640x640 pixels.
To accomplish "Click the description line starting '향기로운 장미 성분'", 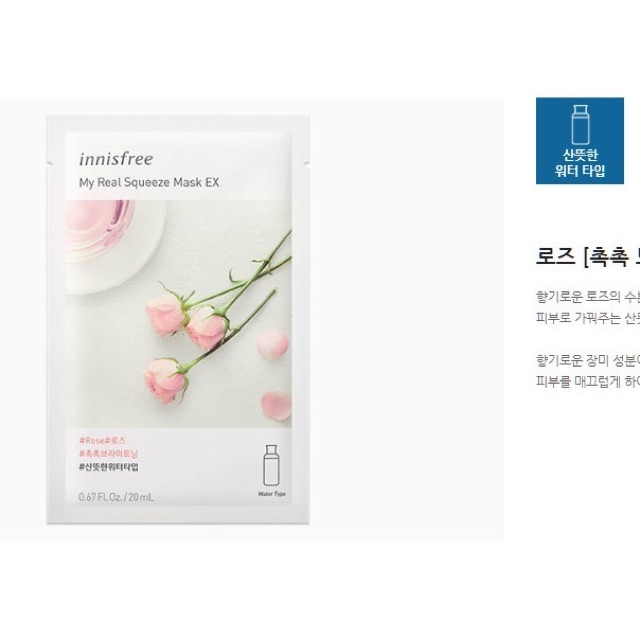I will [587, 360].
